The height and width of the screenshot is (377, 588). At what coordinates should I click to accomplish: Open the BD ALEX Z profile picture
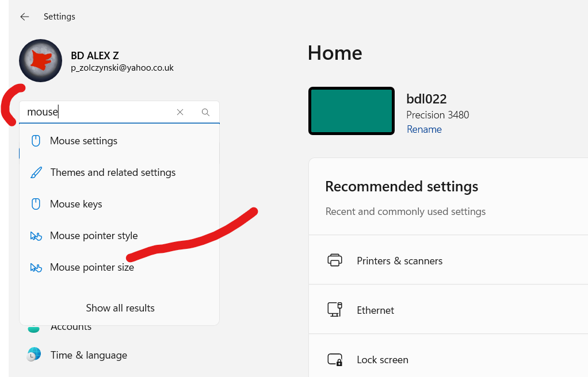[40, 61]
